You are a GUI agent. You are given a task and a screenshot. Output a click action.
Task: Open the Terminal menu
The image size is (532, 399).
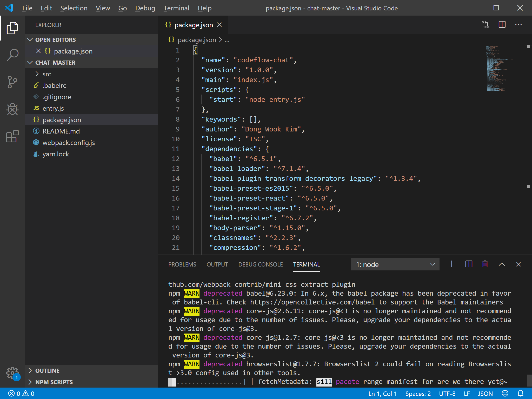(x=176, y=8)
